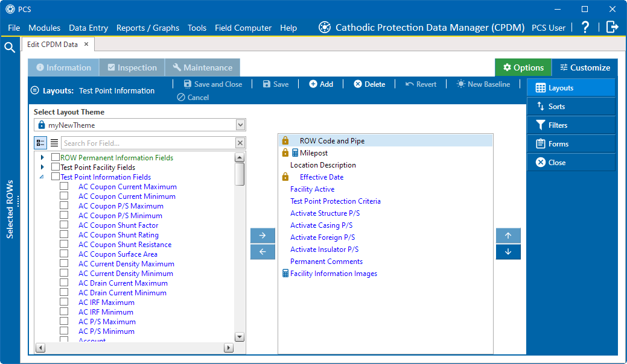The width and height of the screenshot is (627, 364).
Task: Switch to the Inspection tab
Action: click(x=132, y=67)
